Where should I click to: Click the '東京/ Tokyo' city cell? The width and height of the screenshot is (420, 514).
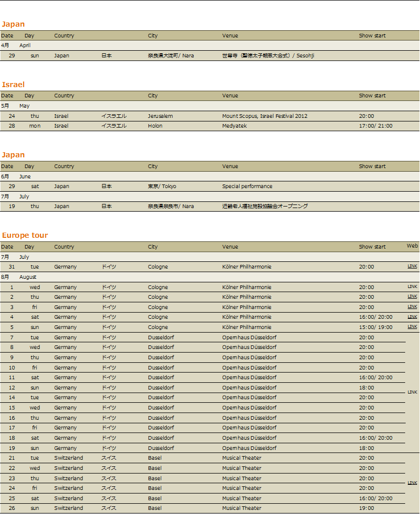(x=162, y=186)
